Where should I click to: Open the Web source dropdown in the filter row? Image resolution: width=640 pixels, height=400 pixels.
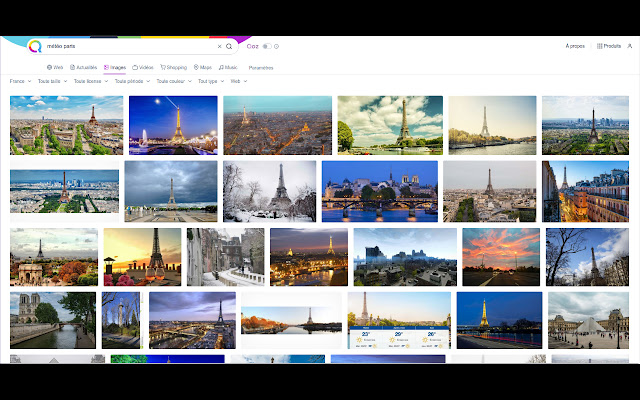pos(239,81)
